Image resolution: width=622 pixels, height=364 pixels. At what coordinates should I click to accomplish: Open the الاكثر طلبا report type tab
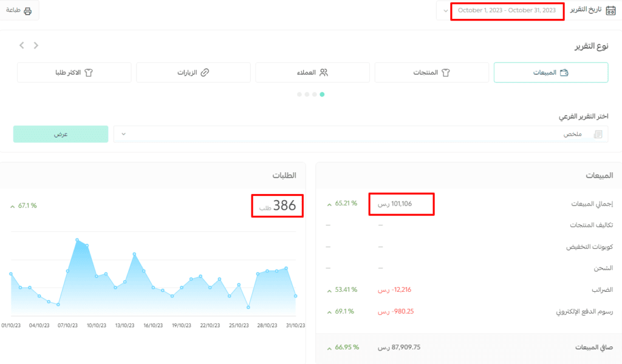point(74,72)
